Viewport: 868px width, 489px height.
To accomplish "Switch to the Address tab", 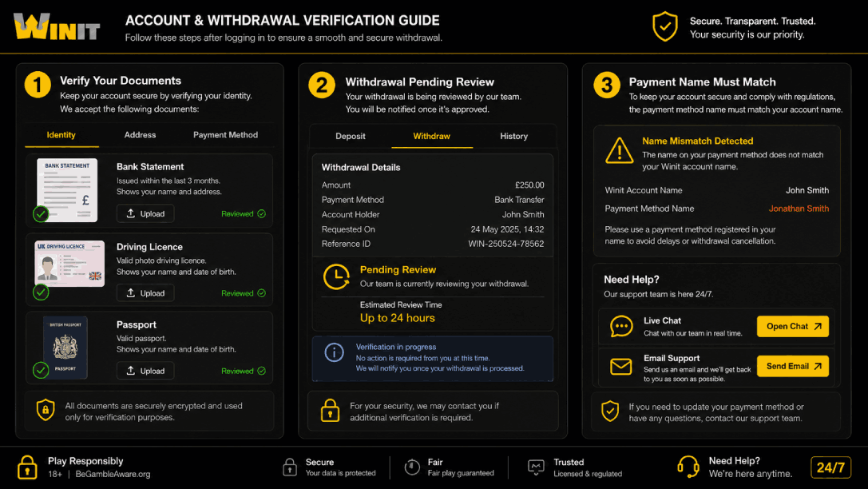I will pyautogui.click(x=140, y=135).
